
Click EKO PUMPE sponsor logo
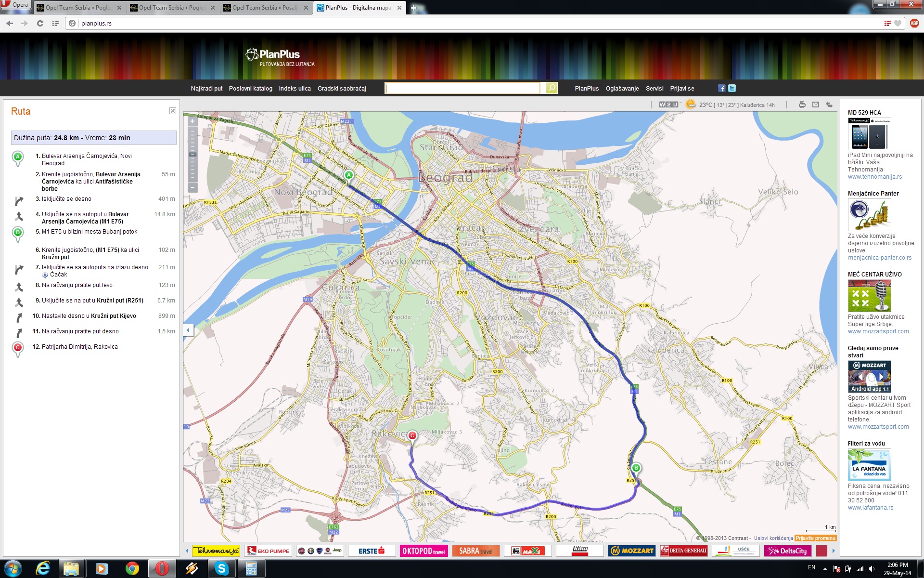(268, 551)
